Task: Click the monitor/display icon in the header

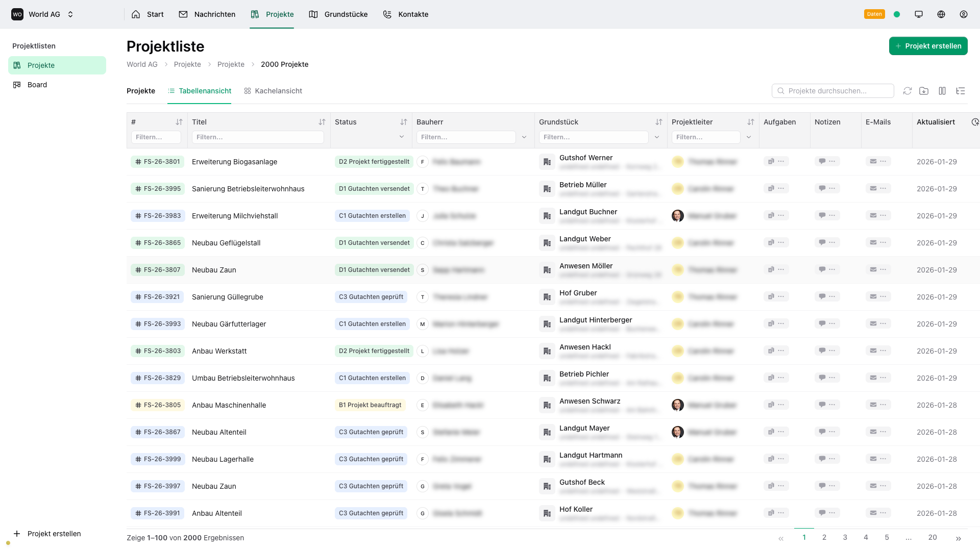Action: point(919,14)
